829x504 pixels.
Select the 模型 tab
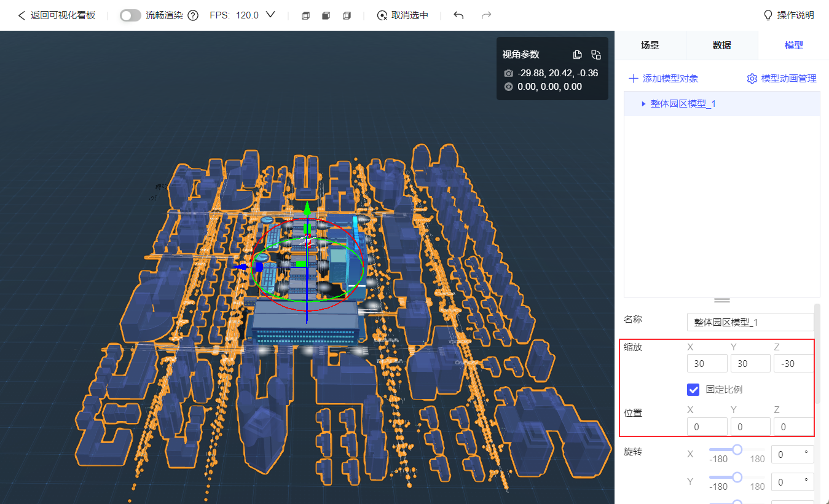[793, 45]
